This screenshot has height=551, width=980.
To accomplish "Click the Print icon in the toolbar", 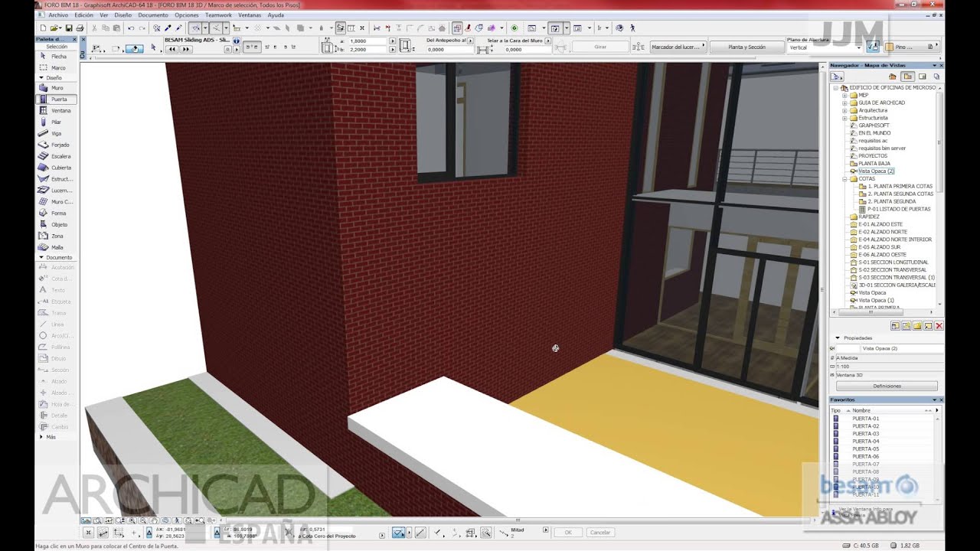I will [x=79, y=28].
